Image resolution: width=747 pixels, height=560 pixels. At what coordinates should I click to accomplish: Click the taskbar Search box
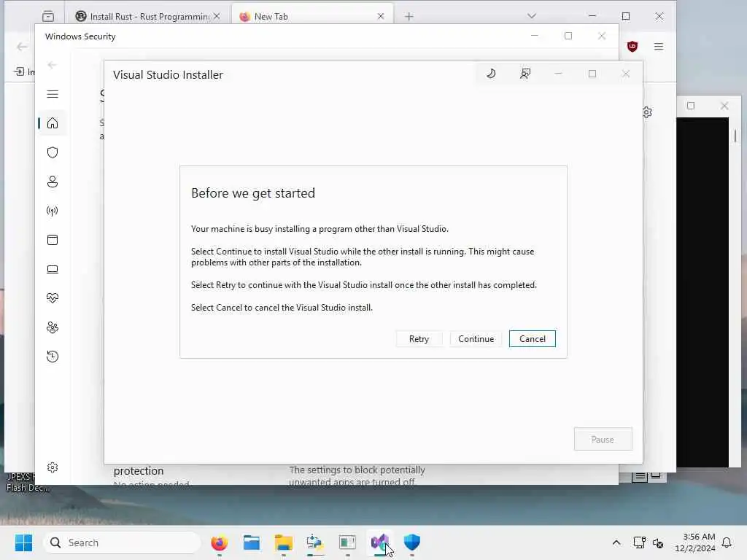(x=122, y=542)
